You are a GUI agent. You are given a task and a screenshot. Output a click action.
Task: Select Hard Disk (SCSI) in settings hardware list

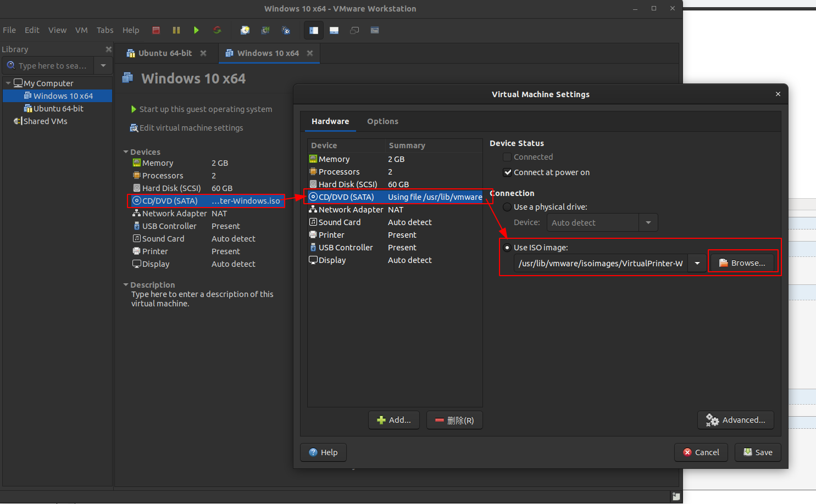(395, 184)
